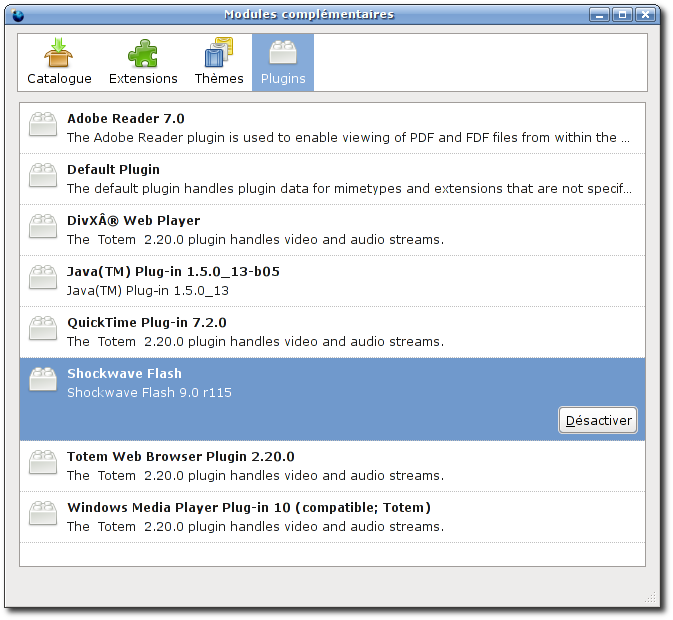The width and height of the screenshot is (673, 620).
Task: Click the globe application icon in title bar
Action: (18, 15)
